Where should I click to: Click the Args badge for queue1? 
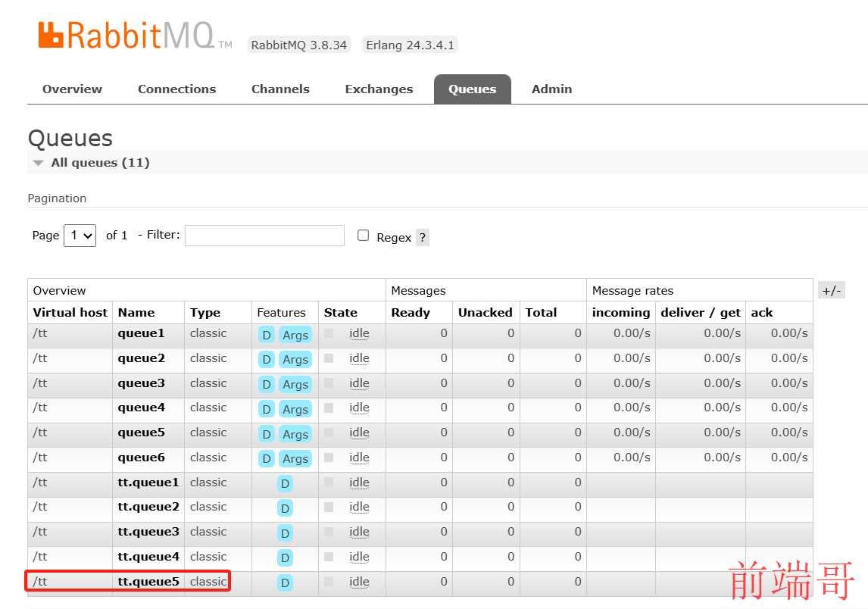coord(295,335)
